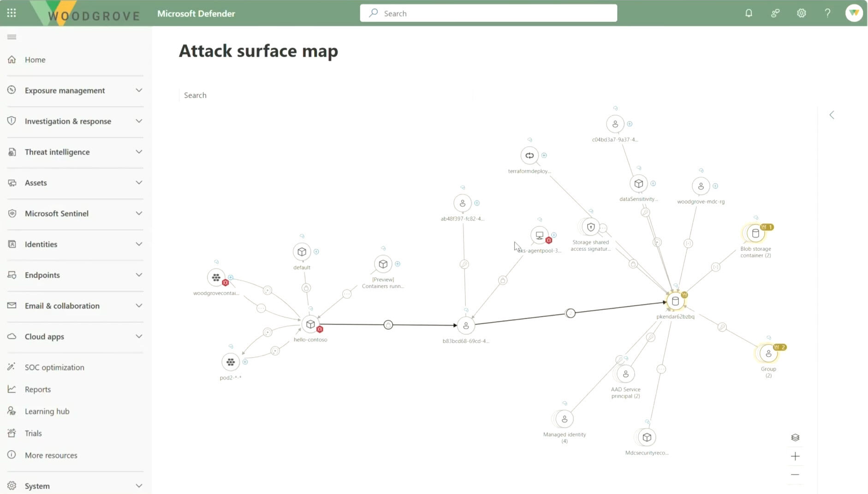
Task: Expand the plus beside terraformdeploy node
Action: 544,155
